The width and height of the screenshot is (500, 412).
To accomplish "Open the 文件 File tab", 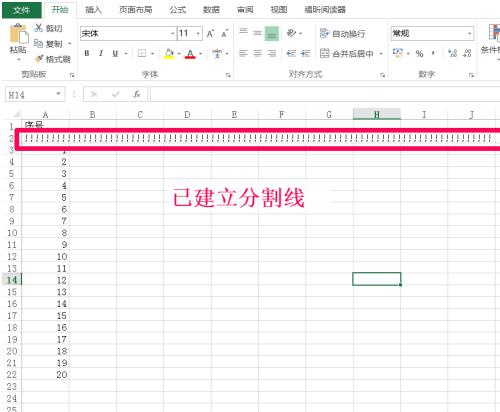I will 22,10.
